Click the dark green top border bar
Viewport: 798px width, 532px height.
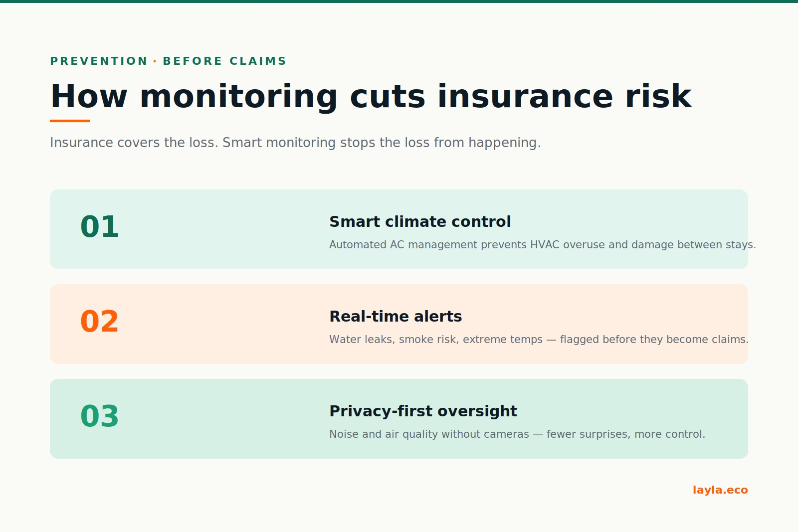[x=399, y=1]
